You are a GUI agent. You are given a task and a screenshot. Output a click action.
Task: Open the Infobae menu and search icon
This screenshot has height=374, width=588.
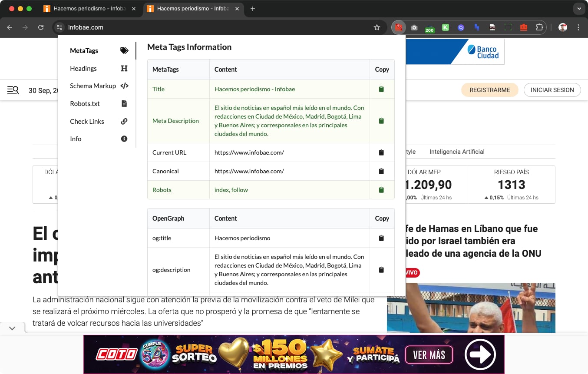click(13, 90)
